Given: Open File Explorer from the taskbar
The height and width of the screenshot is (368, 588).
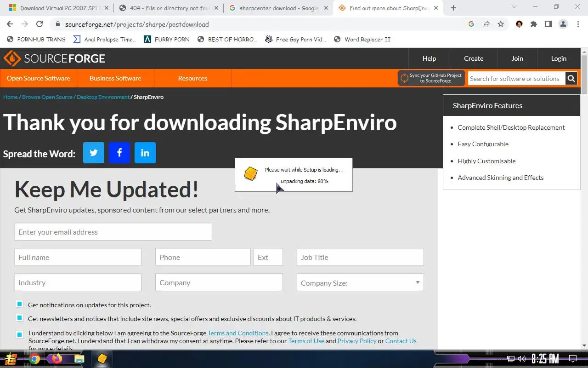Looking at the screenshot, I should pos(79,359).
